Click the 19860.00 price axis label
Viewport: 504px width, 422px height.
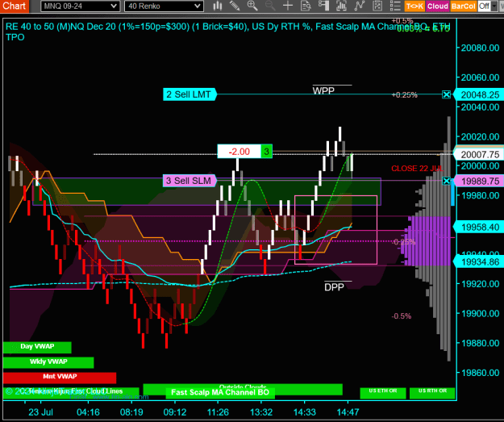480,373
